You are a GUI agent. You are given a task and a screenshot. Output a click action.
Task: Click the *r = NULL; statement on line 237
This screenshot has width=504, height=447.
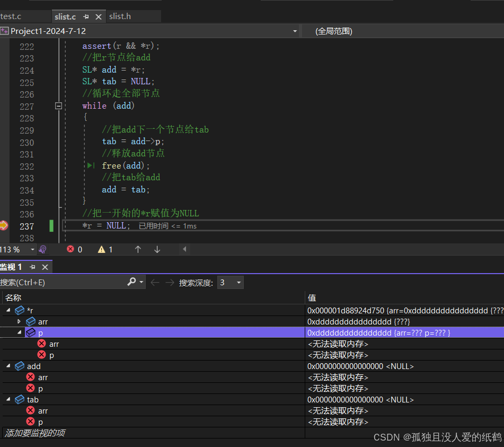[x=106, y=226]
